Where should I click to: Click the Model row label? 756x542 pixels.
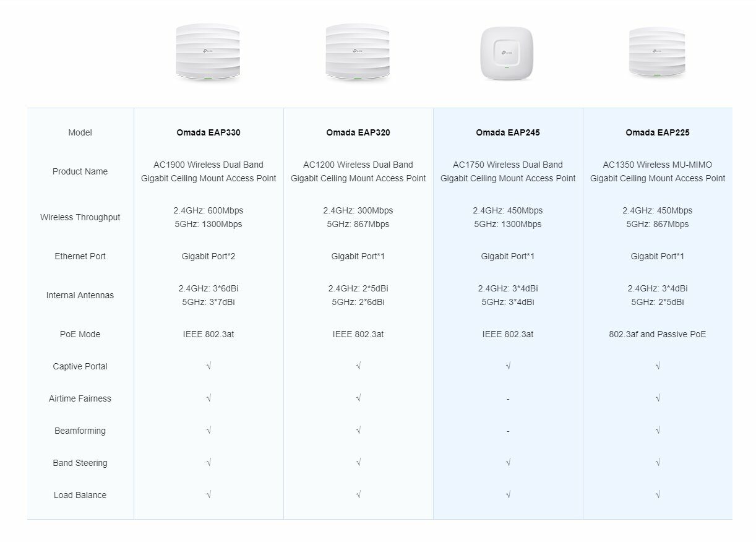(80, 132)
